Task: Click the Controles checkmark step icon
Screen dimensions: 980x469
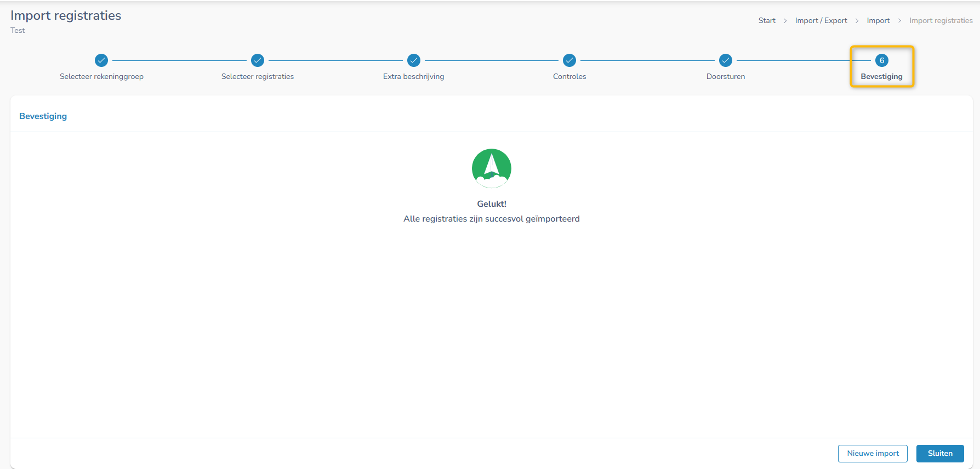Action: (569, 60)
